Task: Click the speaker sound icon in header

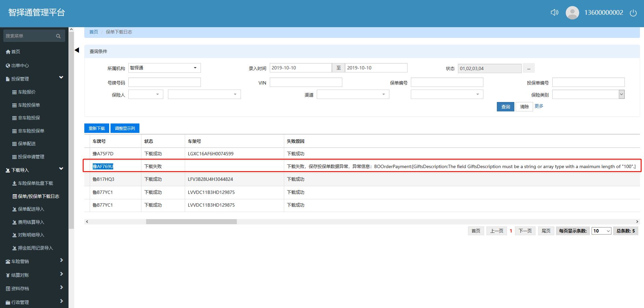Action: pos(554,13)
